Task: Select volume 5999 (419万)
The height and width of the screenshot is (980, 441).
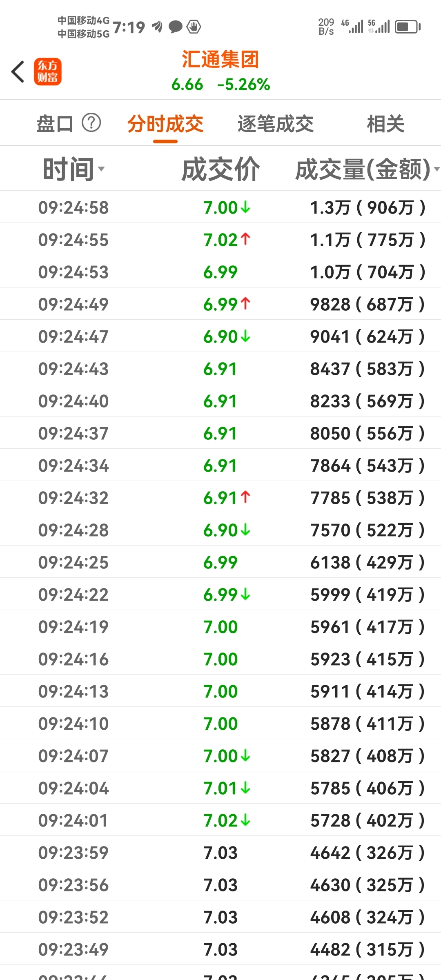Action: pos(368,595)
